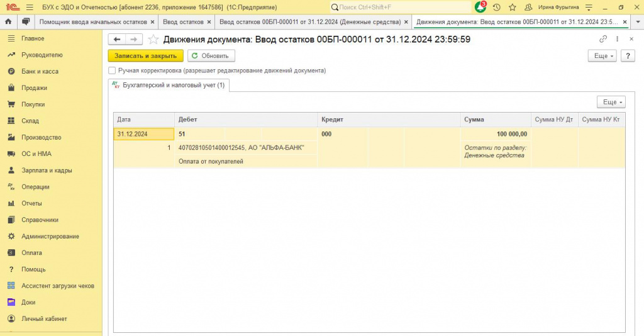Click the search field Поиск Ctrl+Shift+F
The image size is (644, 336).
[401, 7]
